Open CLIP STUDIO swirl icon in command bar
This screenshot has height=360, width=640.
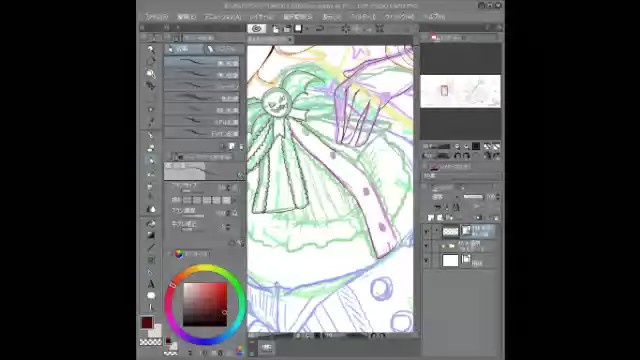tap(256, 29)
